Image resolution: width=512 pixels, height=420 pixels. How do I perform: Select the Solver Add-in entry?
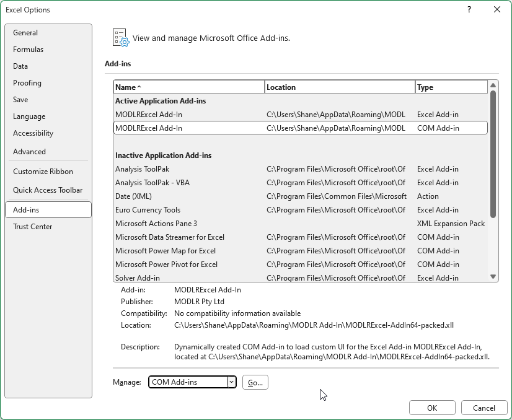click(x=136, y=278)
